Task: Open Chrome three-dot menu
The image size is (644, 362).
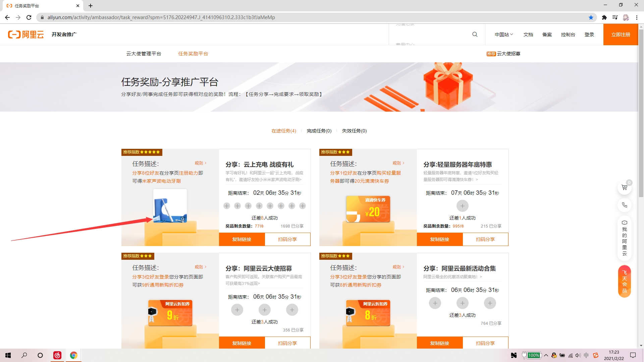Action: point(637,17)
